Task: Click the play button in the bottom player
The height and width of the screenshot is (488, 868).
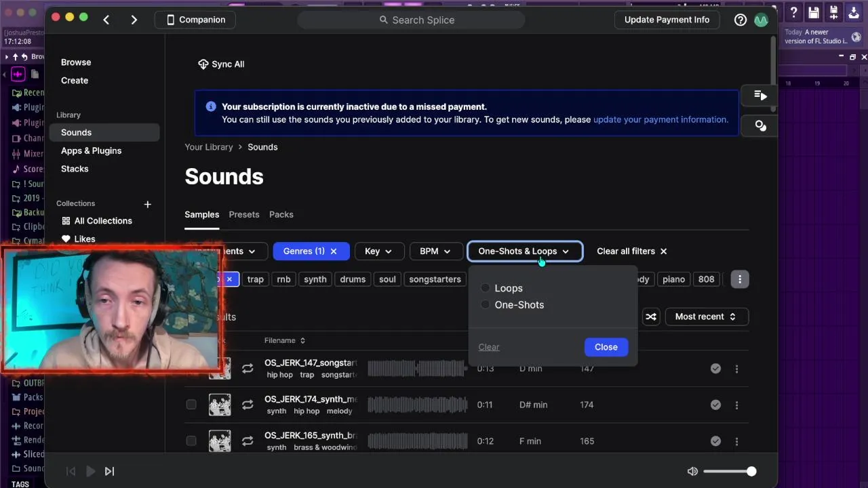Action: point(90,471)
